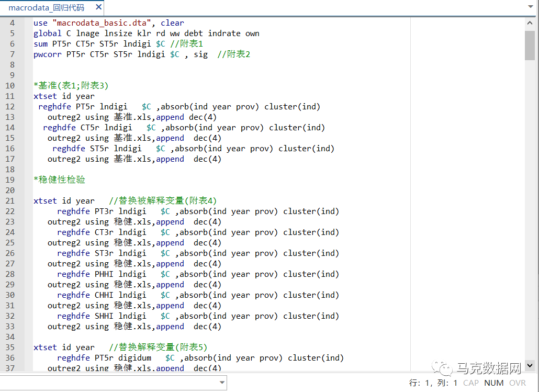Click the //替换解释变量(附表5) comment

(x=158, y=347)
